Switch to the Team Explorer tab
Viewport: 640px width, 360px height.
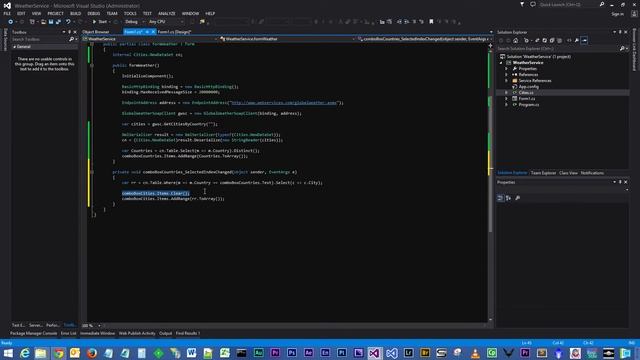click(543, 173)
